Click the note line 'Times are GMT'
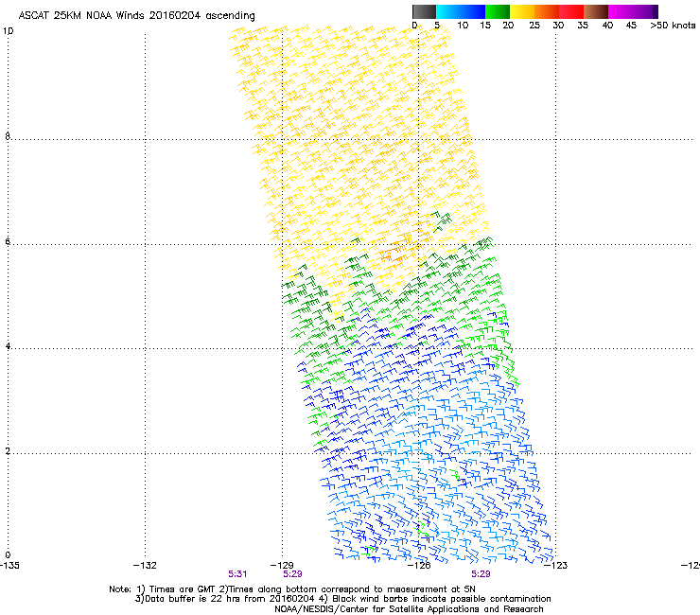The width and height of the screenshot is (700, 615). tap(182, 589)
